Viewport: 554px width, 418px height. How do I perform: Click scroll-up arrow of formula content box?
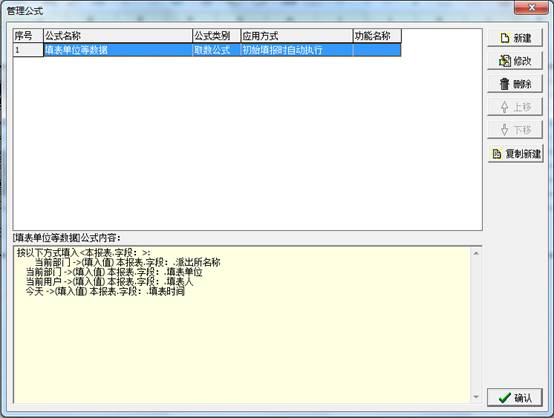[x=476, y=253]
